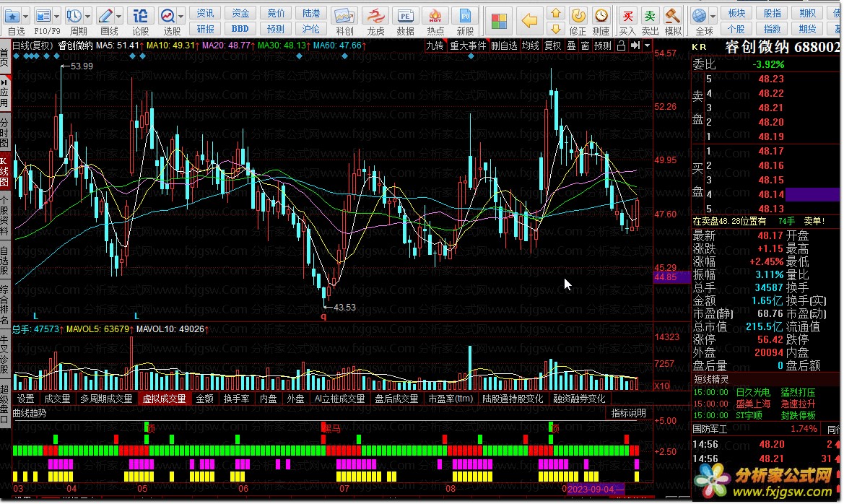Click the 44.85 purple price marker

click(671, 277)
